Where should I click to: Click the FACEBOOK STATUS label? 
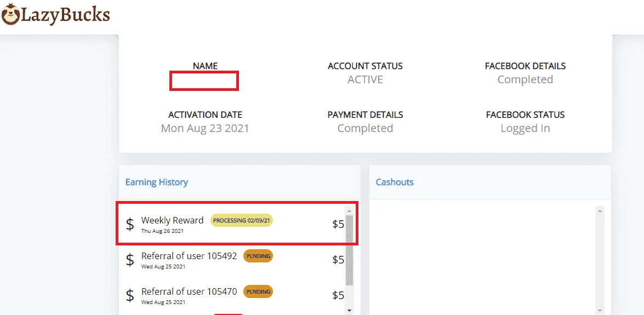[525, 114]
